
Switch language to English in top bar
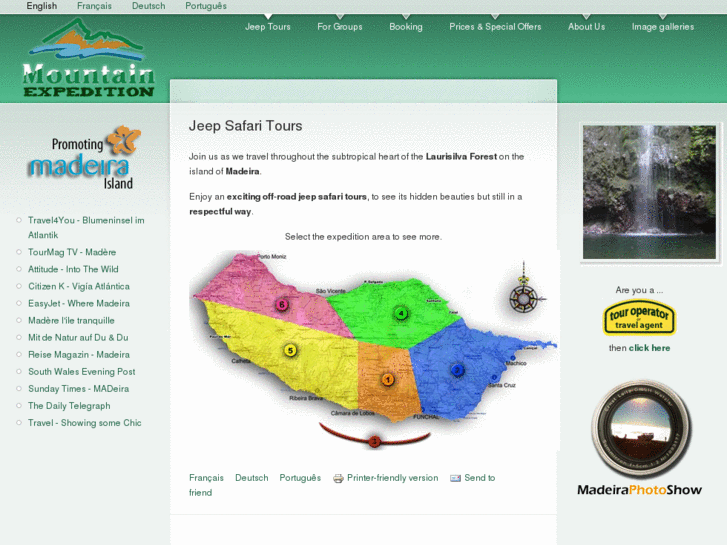coord(42,6)
